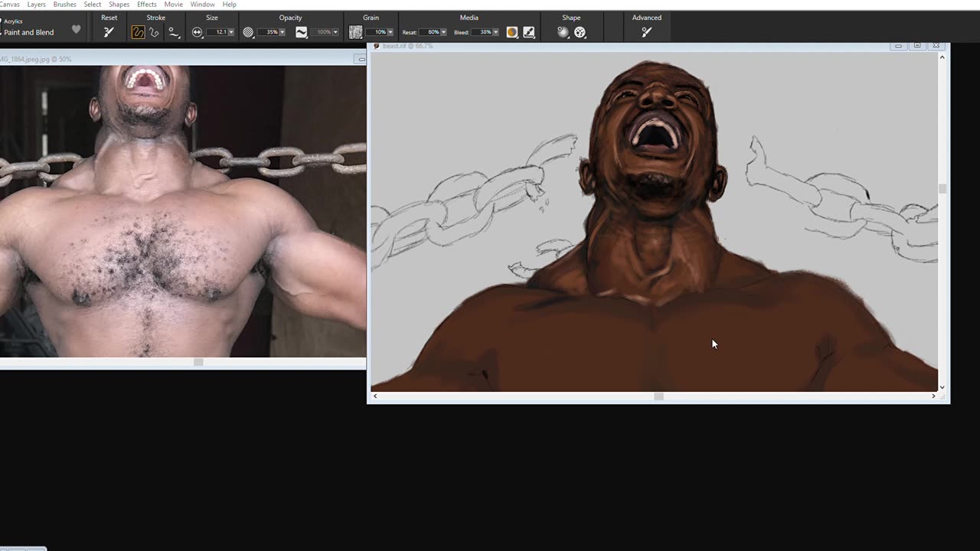The width and height of the screenshot is (980, 551).
Task: Enable Align to Path stroke option
Action: pos(174,32)
